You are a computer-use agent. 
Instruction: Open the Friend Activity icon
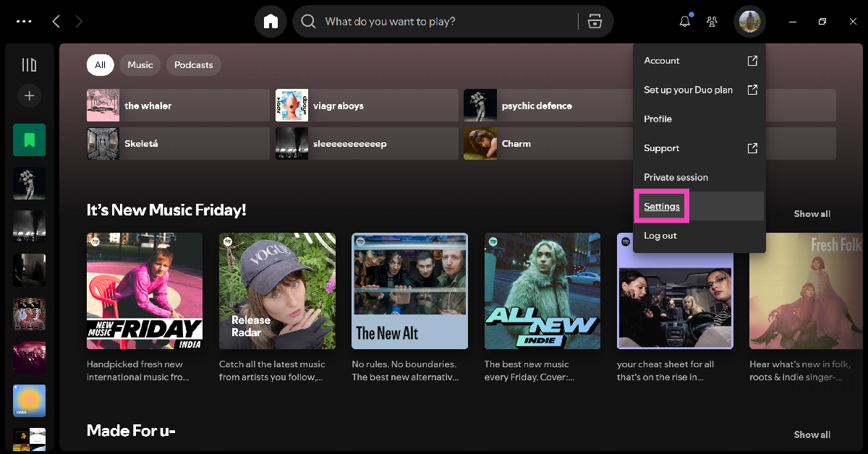[712, 22]
